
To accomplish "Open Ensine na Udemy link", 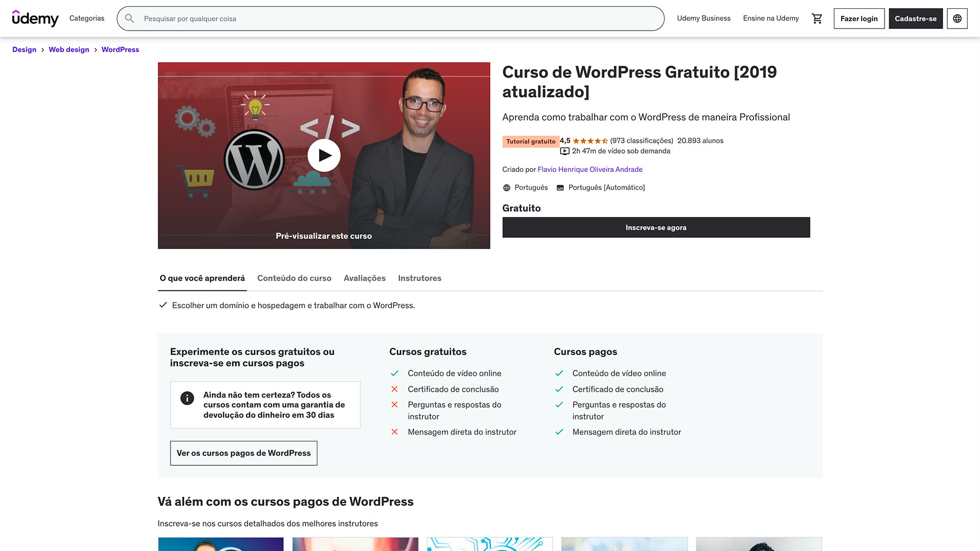I will (771, 18).
